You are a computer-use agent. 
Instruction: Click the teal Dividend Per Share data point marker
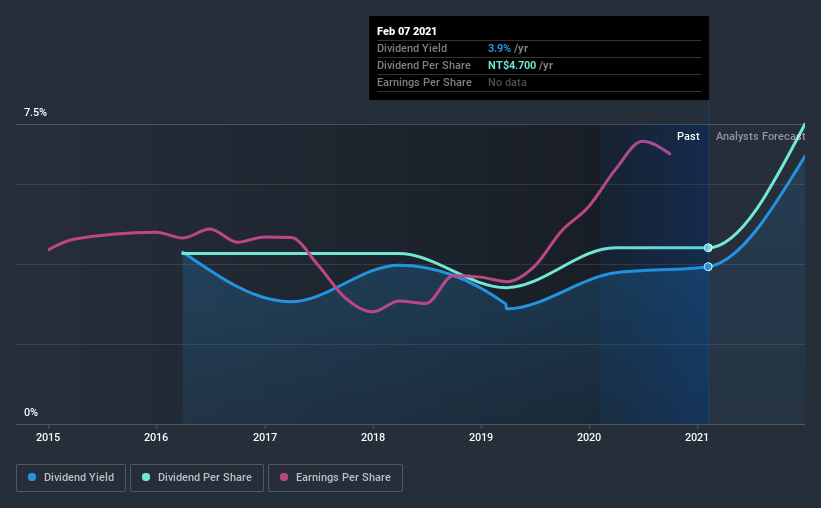point(708,248)
